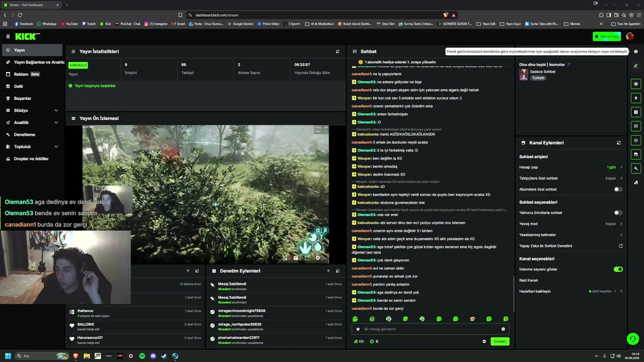Click the browser address bar URL

[x=217, y=15]
